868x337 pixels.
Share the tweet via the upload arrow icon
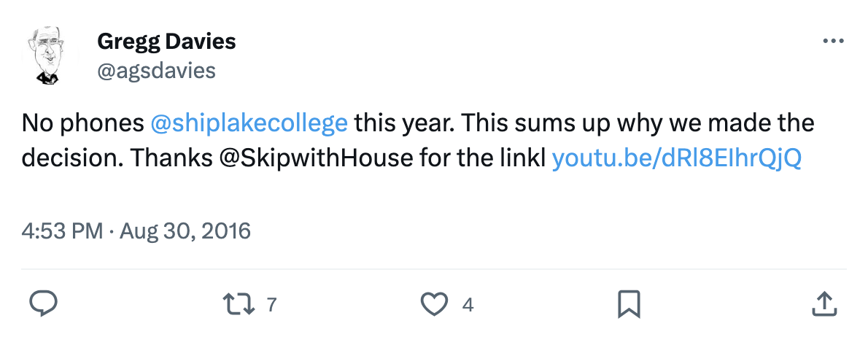coord(824,303)
